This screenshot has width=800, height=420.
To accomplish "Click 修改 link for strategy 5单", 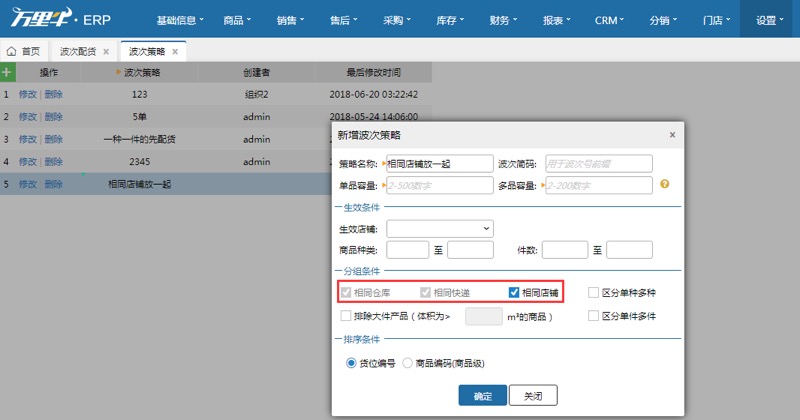I will pyautogui.click(x=28, y=117).
